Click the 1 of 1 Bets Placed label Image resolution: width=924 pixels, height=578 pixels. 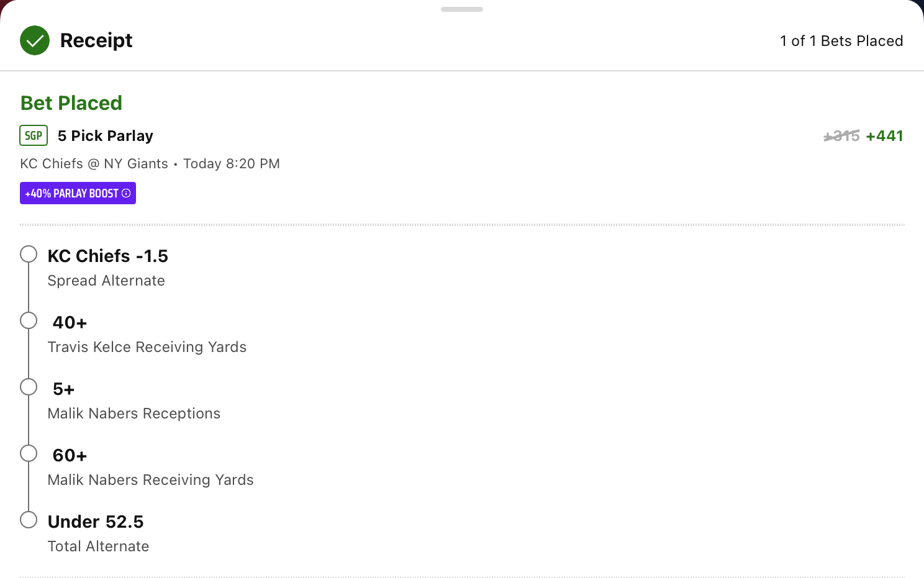(x=841, y=41)
